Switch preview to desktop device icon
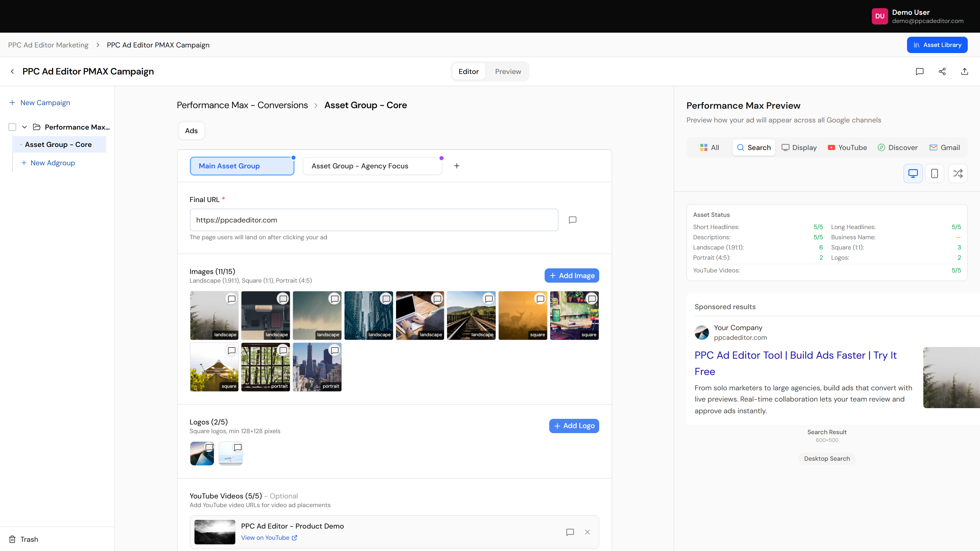 pos(913,173)
